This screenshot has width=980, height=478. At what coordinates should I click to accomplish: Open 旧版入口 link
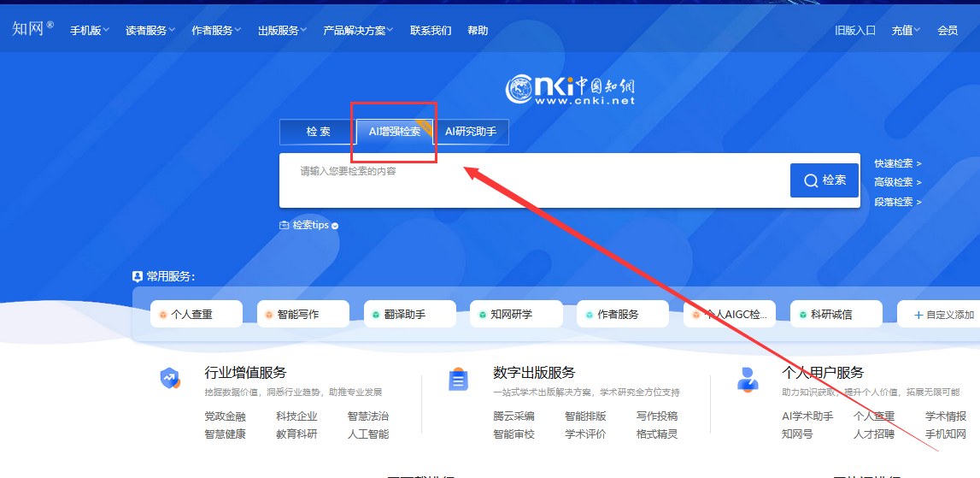855,30
